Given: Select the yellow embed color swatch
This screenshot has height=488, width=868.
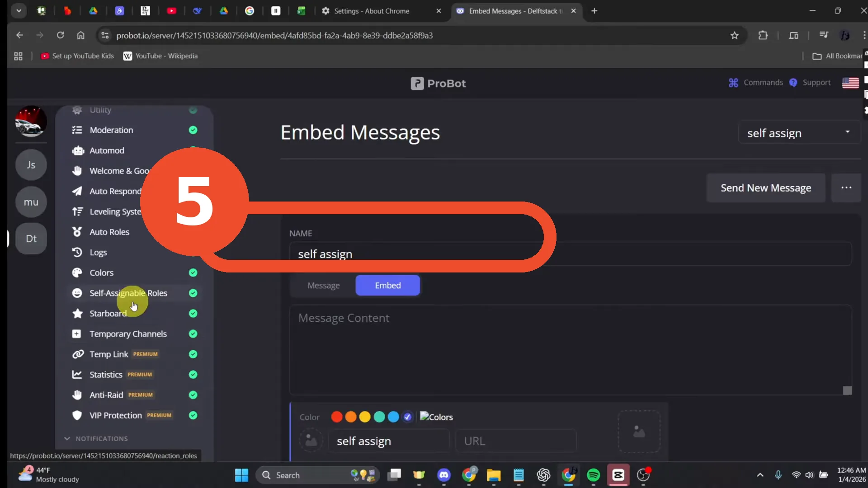Looking at the screenshot, I should click(365, 417).
